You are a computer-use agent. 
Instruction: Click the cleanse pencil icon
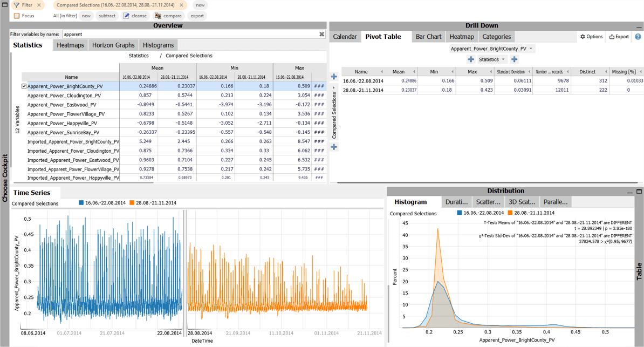pos(127,16)
